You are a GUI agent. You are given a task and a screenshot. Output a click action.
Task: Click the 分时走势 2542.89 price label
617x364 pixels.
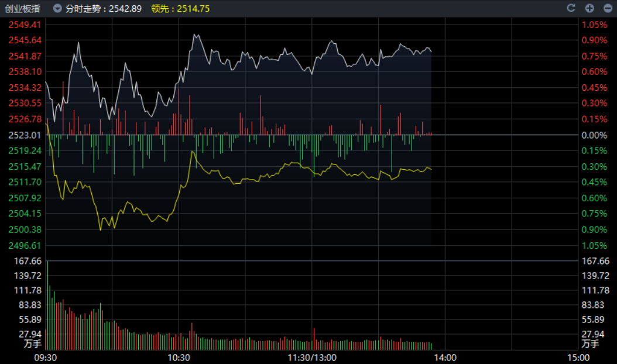104,8
